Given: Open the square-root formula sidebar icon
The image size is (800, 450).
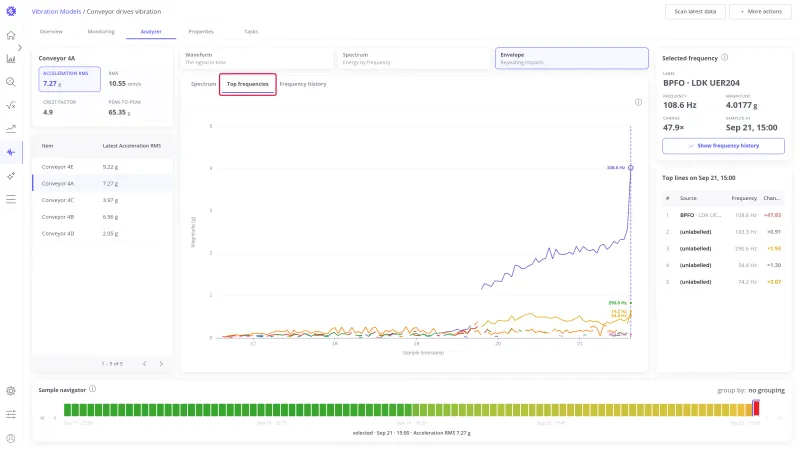Looking at the screenshot, I should click(11, 106).
